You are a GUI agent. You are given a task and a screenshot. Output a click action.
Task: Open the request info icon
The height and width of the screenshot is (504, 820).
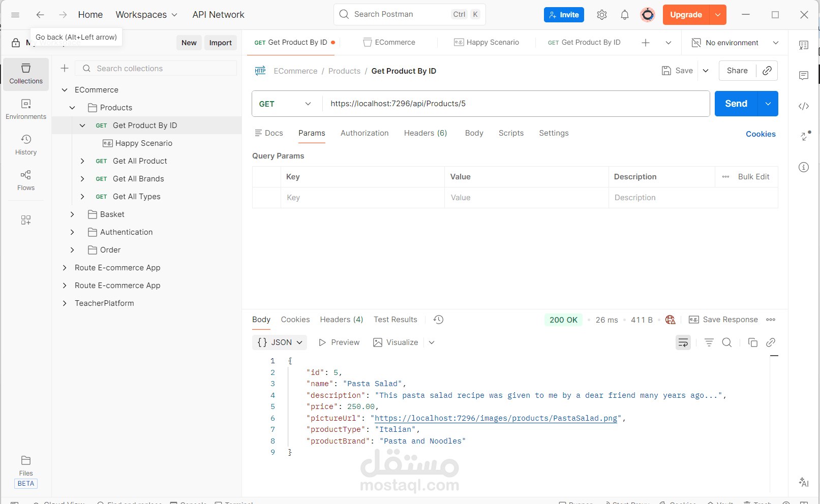coord(804,167)
